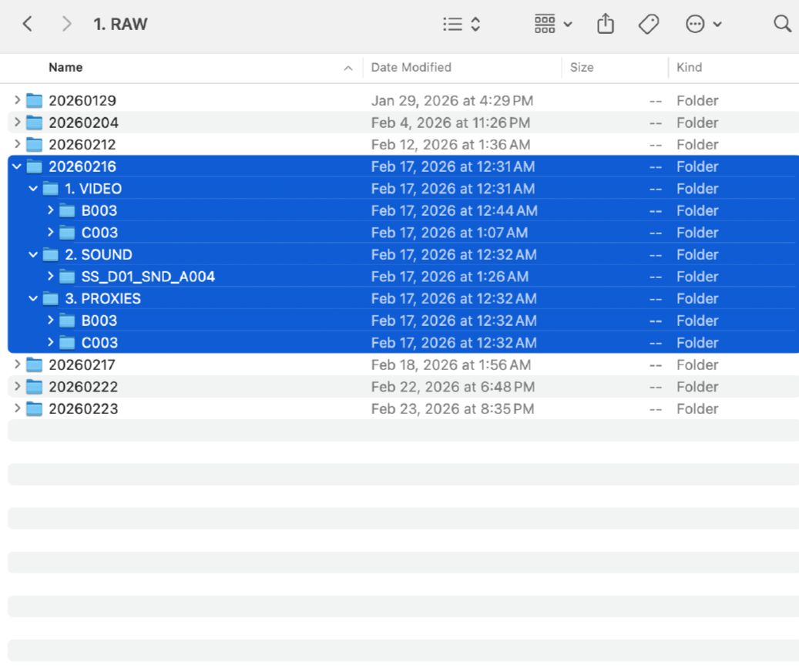
Task: Click the 20260222 folder icon
Action: point(34,386)
